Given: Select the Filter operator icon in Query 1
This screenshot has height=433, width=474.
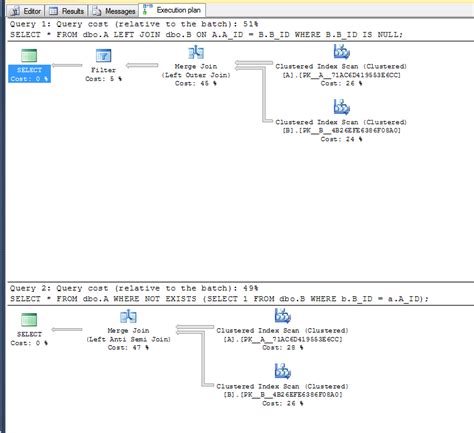Looking at the screenshot, I should 103,56.
